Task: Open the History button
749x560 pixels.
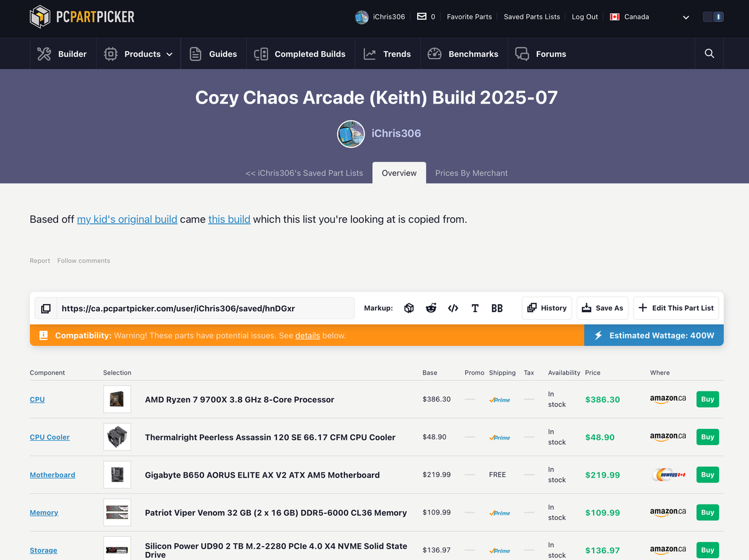Action: coord(547,308)
